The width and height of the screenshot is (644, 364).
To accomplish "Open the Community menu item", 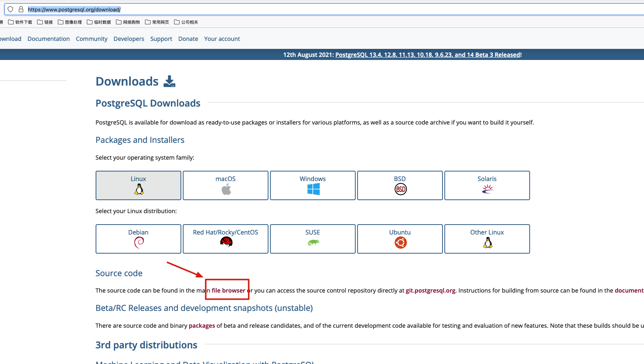I will pos(92,39).
